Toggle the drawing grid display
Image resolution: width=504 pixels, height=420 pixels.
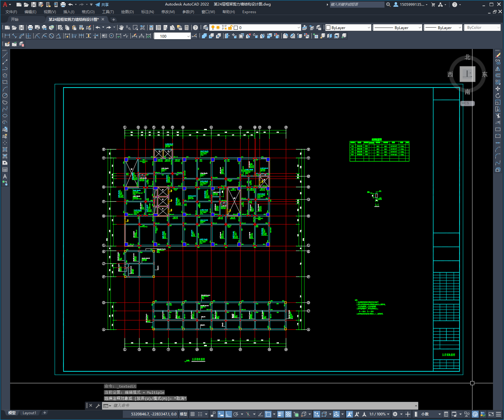[x=192, y=414]
